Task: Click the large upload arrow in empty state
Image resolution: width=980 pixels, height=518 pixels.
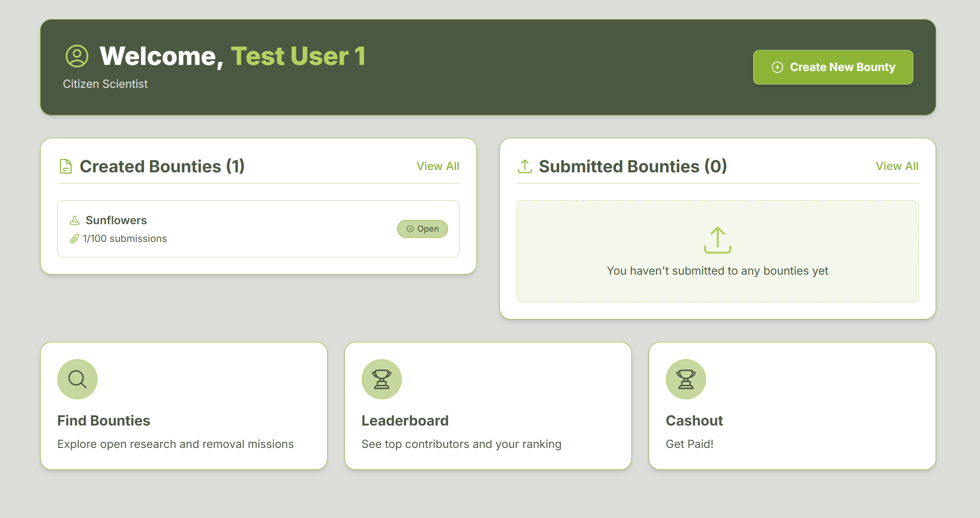Action: tap(717, 240)
